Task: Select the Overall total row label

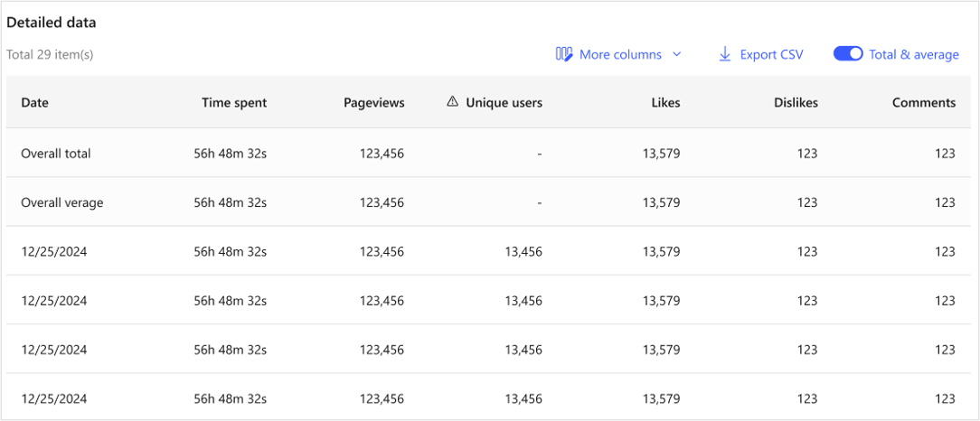Action: point(56,154)
